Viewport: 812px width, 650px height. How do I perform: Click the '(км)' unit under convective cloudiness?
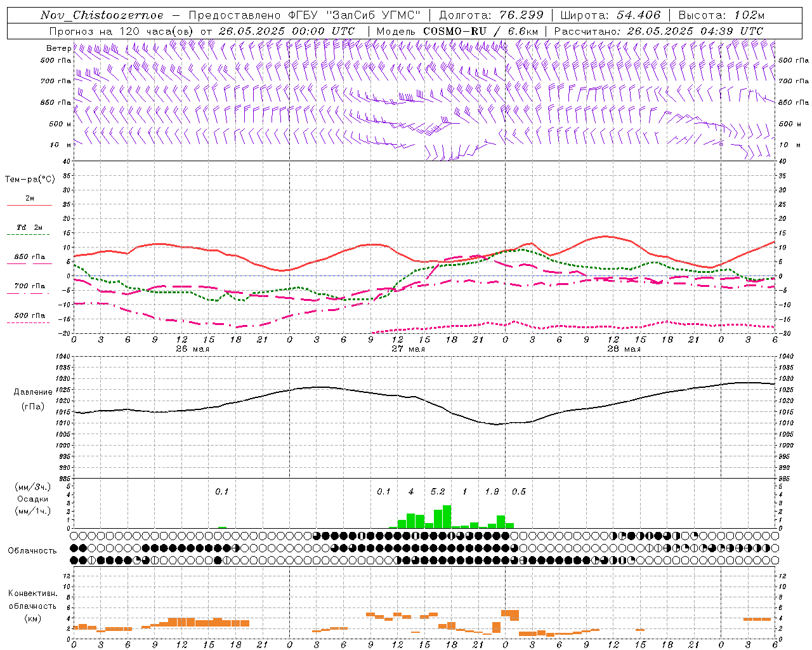click(32, 618)
